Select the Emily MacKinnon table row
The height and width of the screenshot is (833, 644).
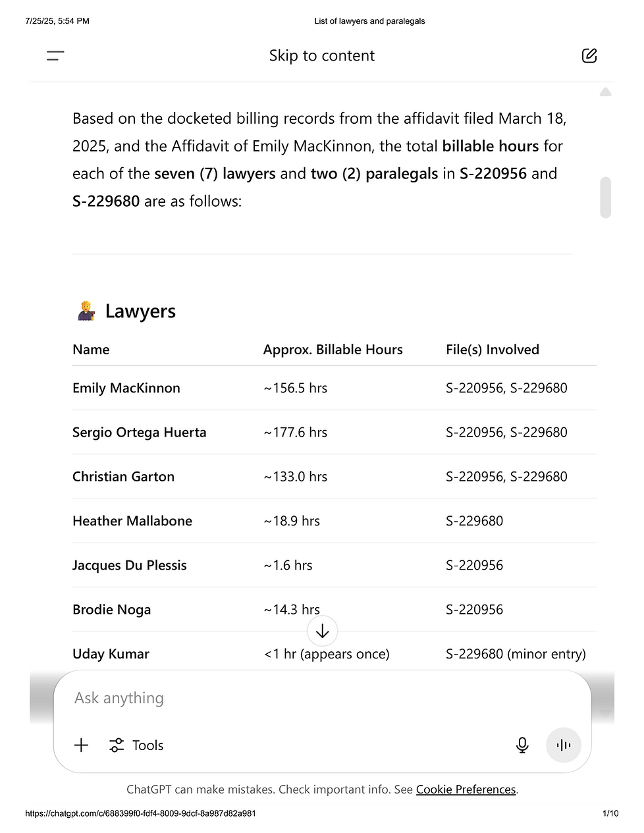coord(335,388)
